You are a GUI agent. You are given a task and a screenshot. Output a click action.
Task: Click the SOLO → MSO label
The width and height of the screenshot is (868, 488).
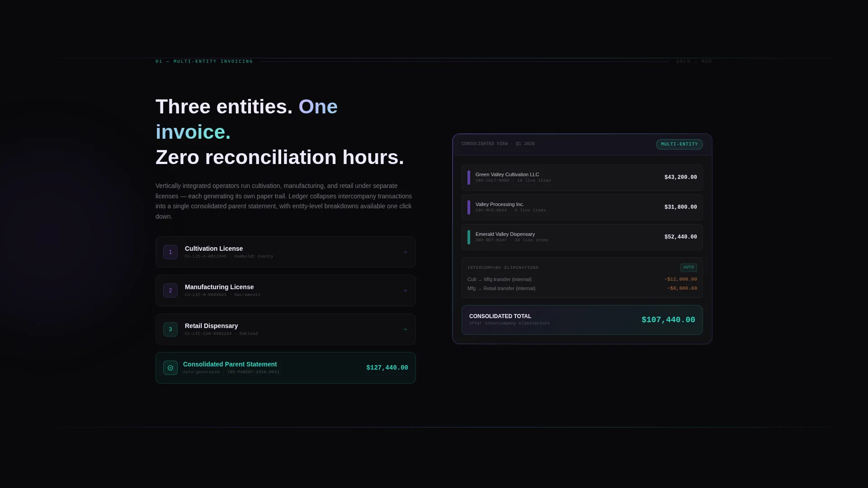click(694, 61)
